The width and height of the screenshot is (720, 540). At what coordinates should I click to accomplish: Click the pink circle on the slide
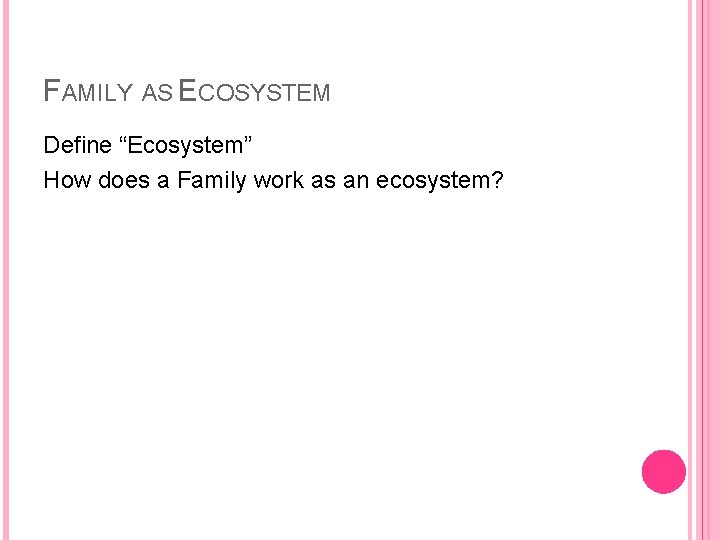664,472
